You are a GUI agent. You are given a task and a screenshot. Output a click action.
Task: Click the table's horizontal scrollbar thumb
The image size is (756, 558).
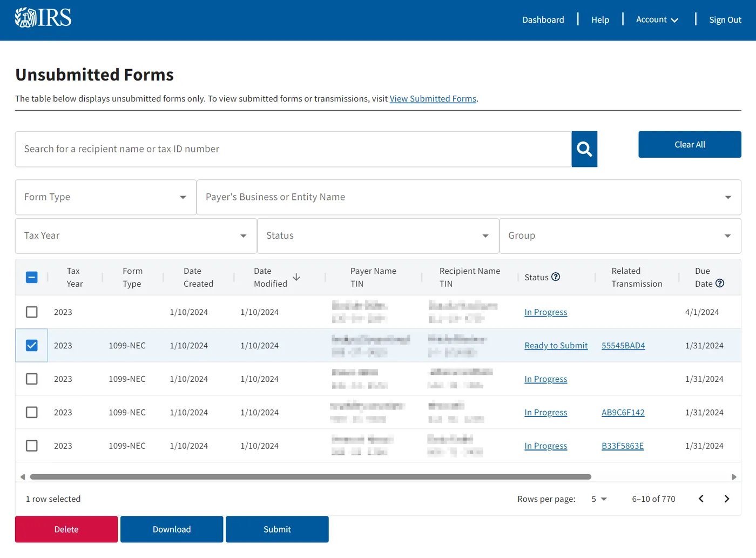click(310, 477)
